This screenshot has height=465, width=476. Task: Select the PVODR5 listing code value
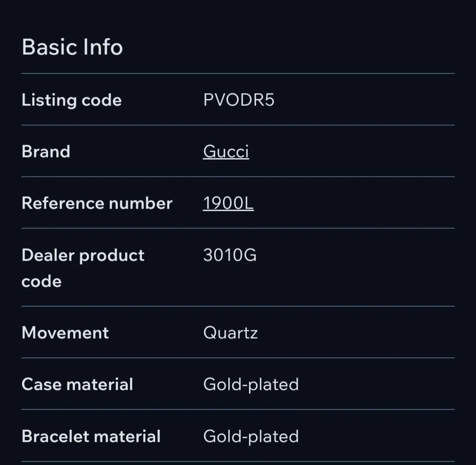[x=238, y=100]
